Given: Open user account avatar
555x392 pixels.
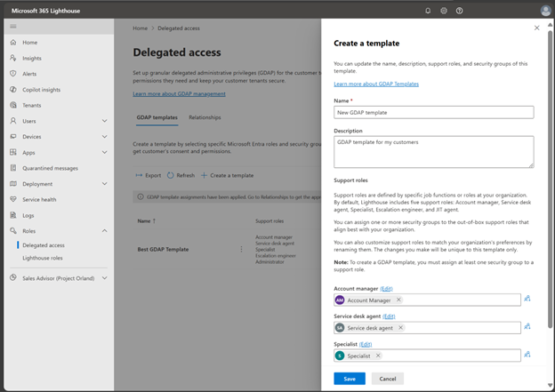Looking at the screenshot, I should [545, 11].
